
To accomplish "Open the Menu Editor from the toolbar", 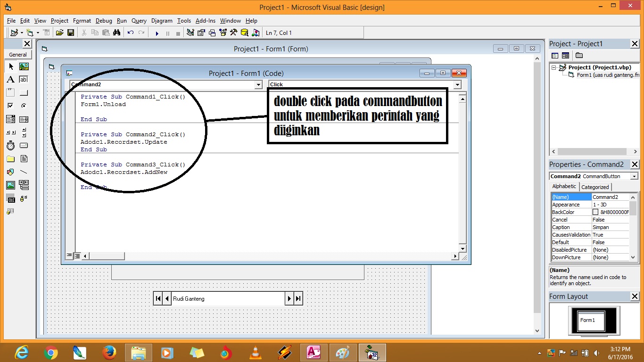I will (46, 32).
